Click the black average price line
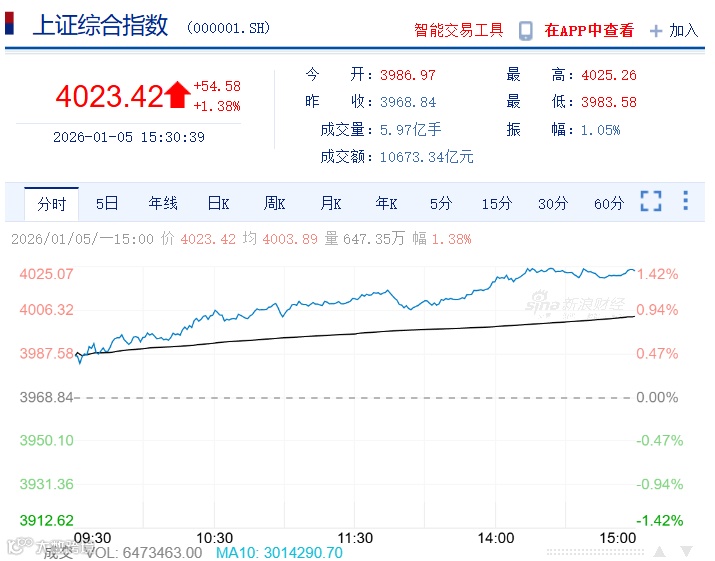 [x=356, y=334]
